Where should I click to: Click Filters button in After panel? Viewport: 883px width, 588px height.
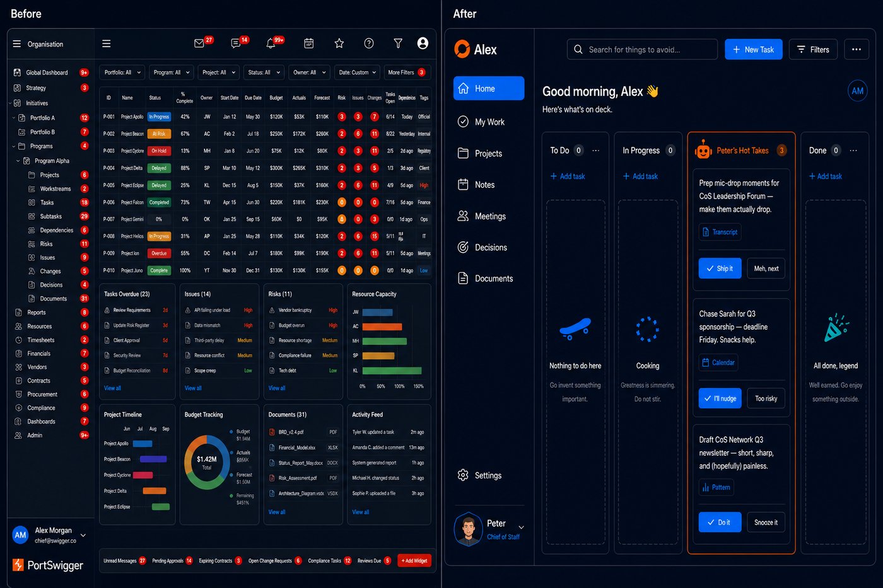point(813,49)
